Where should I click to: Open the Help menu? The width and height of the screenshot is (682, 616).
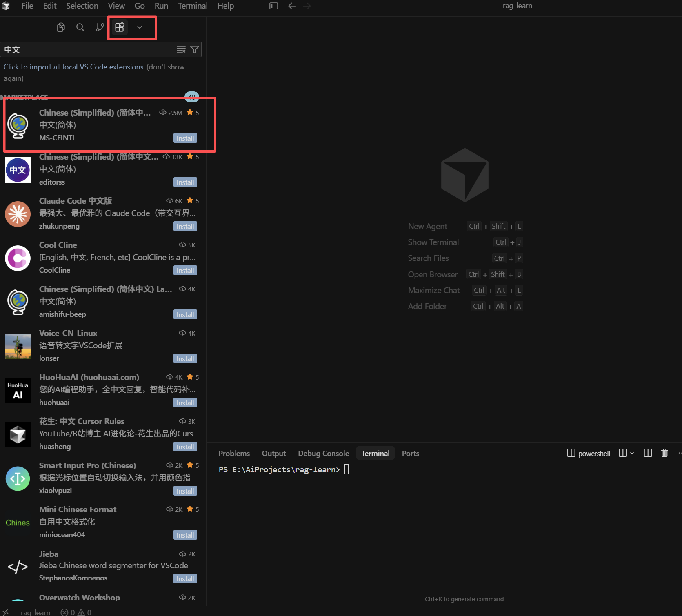click(226, 6)
